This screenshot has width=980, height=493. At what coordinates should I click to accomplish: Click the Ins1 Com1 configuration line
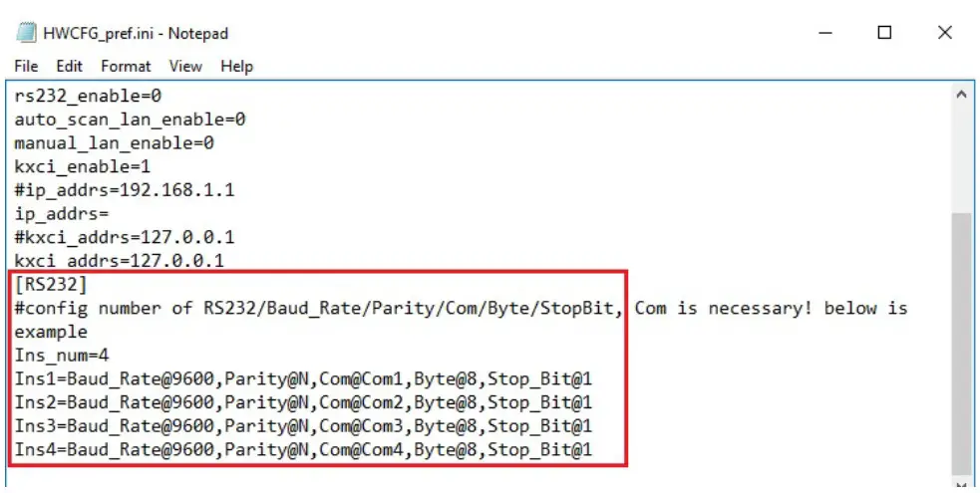click(x=303, y=379)
